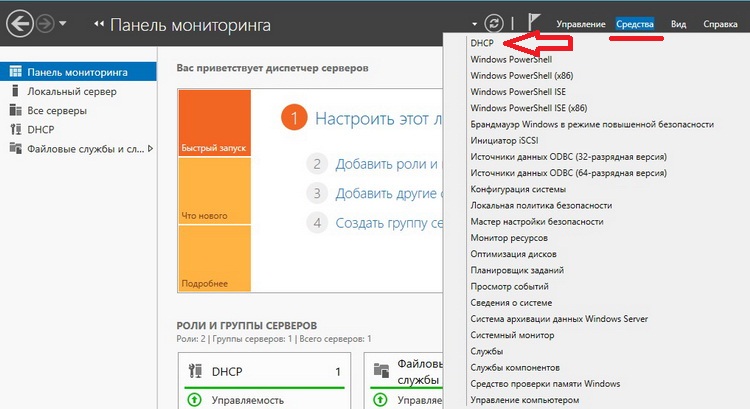Click Добавить роли и компоненты link
Screen dimensions: 750x409
coord(389,164)
